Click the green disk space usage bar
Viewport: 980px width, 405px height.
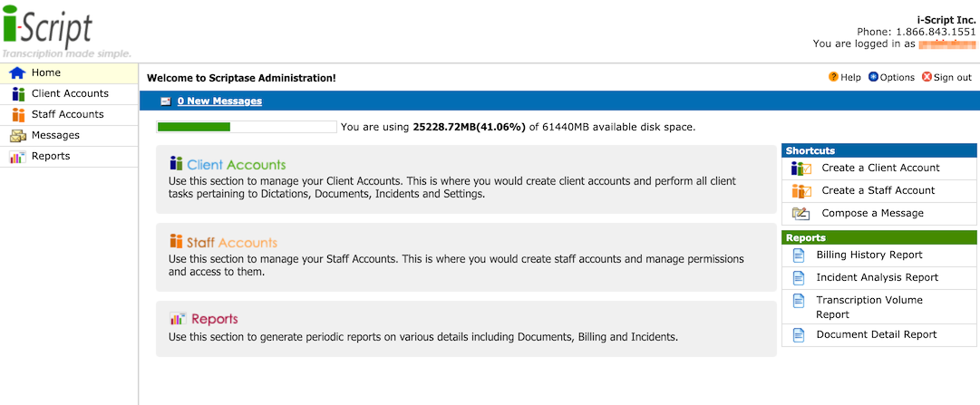(x=194, y=127)
